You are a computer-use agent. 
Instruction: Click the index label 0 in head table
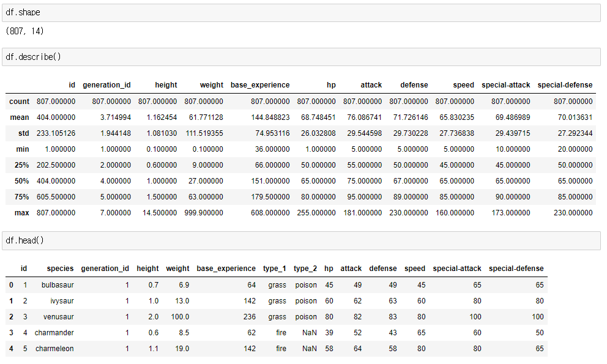tap(11, 285)
